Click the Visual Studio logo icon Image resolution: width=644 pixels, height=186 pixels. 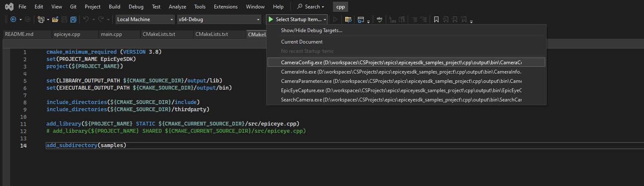[8, 7]
